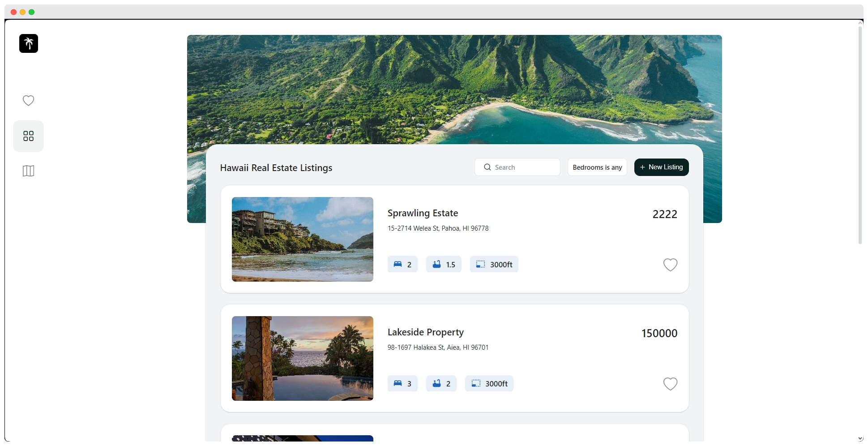Favorite the Lakeside Property listing

[x=670, y=384]
